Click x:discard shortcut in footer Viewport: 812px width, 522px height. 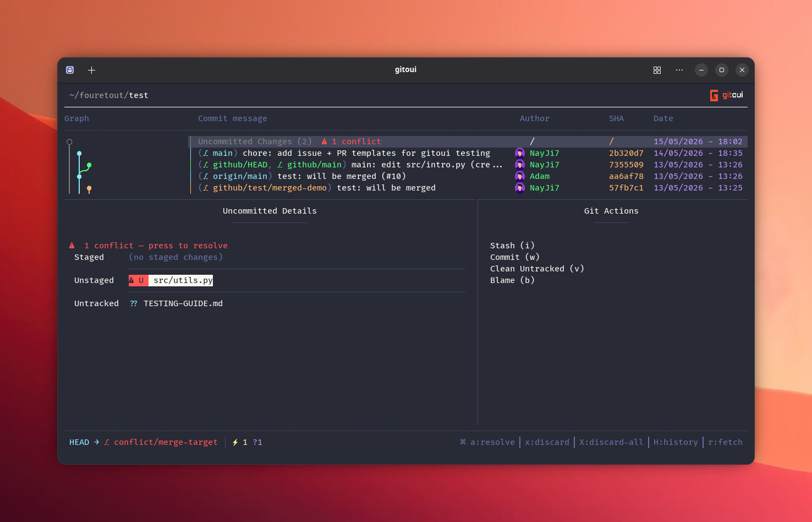pyautogui.click(x=547, y=442)
